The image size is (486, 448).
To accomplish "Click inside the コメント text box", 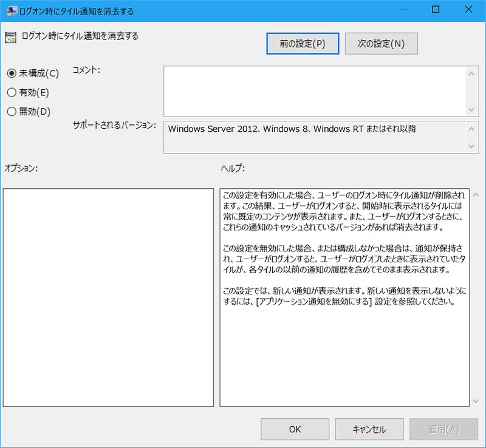I will tap(315, 91).
